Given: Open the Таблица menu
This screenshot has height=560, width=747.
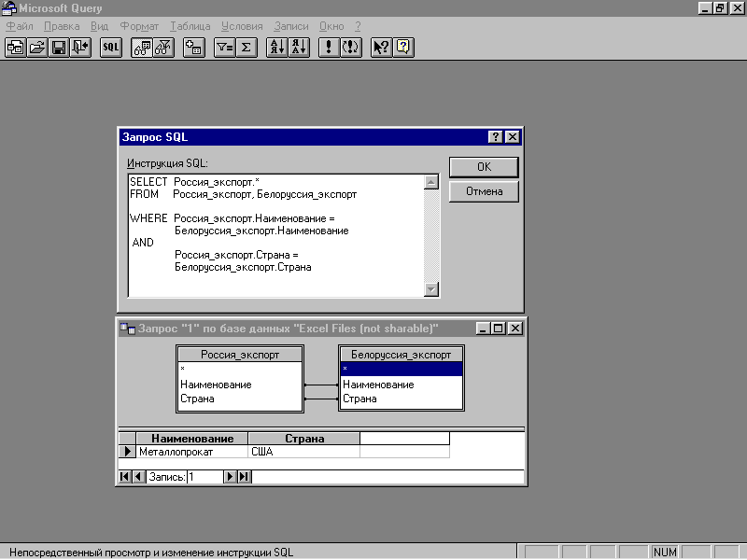Looking at the screenshot, I should [x=190, y=26].
